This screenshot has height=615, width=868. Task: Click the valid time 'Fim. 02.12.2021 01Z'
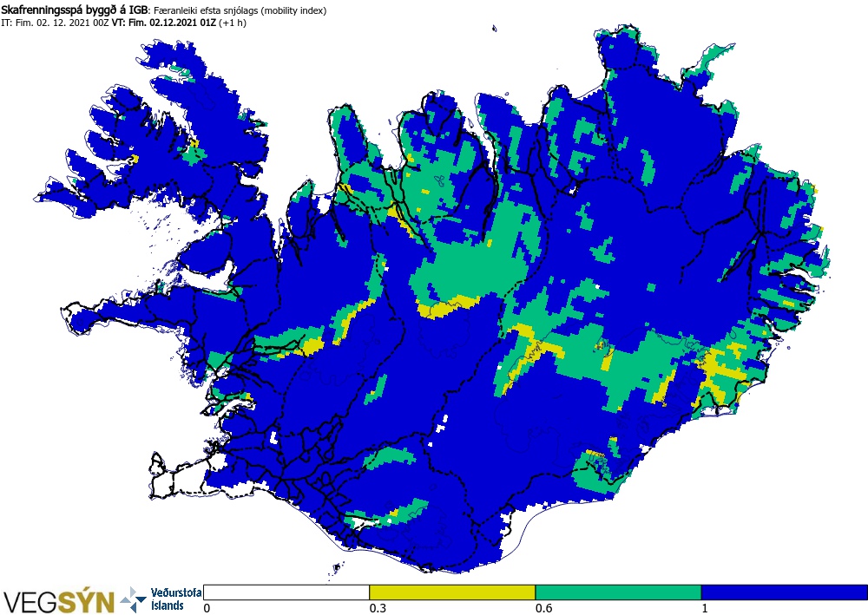click(172, 23)
